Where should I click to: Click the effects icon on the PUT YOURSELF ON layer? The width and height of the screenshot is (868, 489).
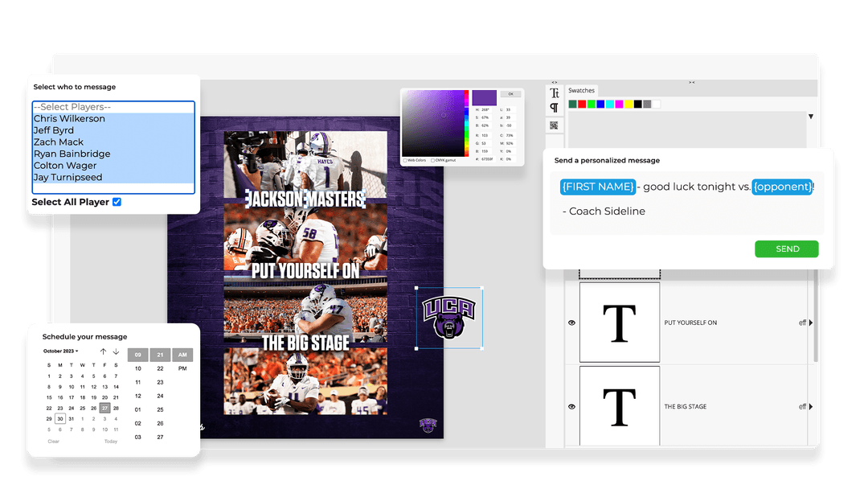click(801, 322)
